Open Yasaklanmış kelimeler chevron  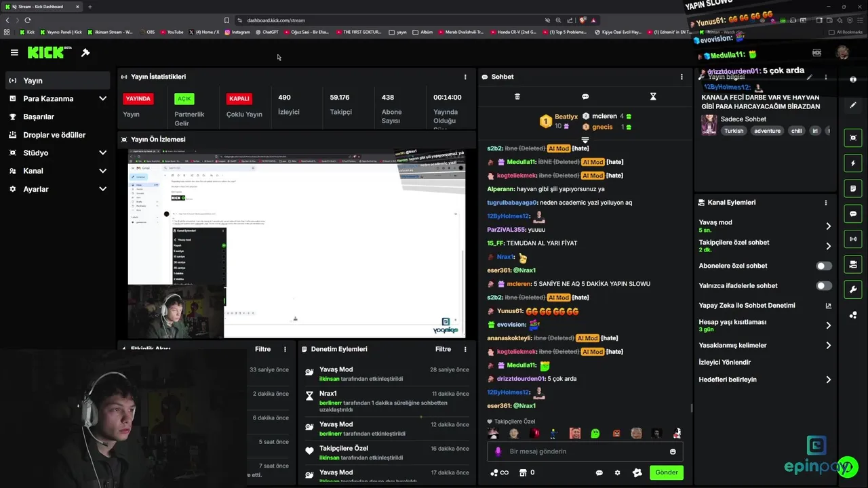(x=828, y=345)
